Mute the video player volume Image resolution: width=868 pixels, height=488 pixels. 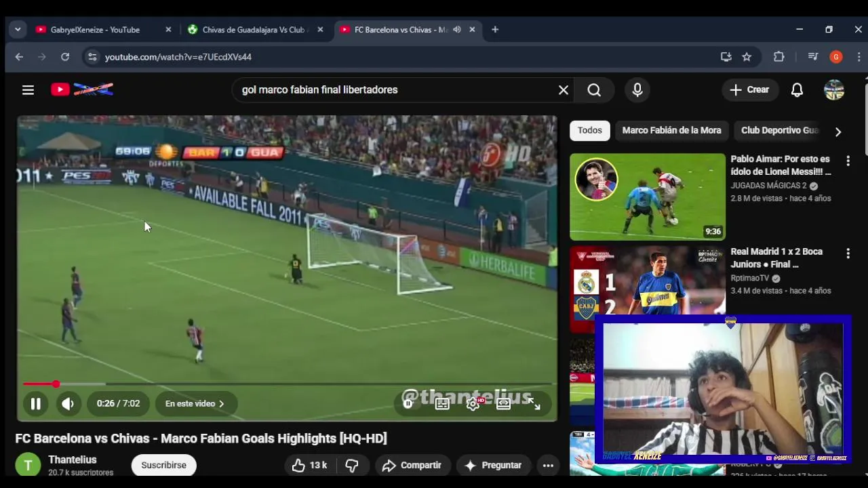[x=68, y=404]
